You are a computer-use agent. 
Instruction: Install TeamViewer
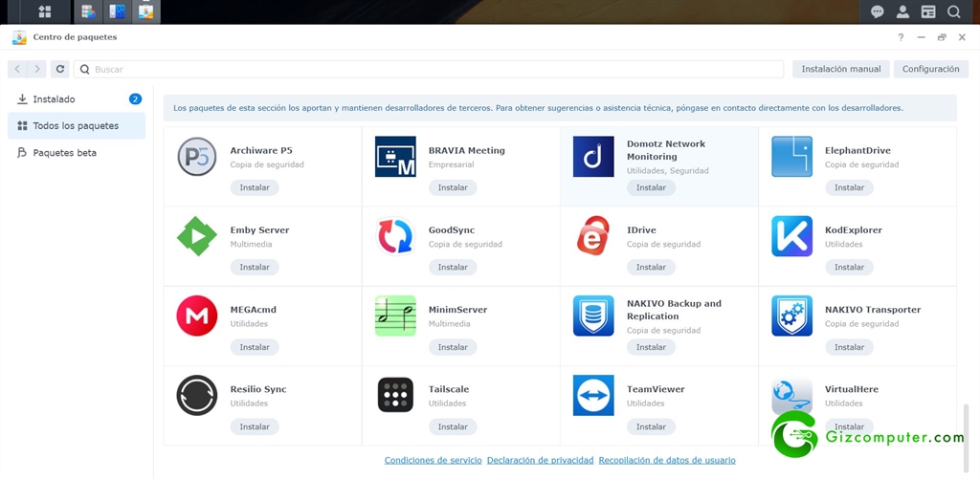click(x=651, y=426)
